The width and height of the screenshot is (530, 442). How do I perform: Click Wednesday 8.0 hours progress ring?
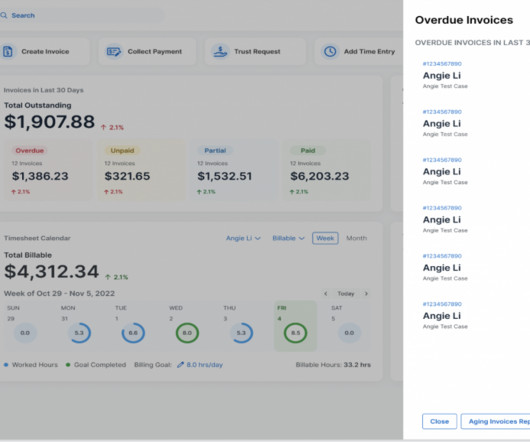click(187, 333)
